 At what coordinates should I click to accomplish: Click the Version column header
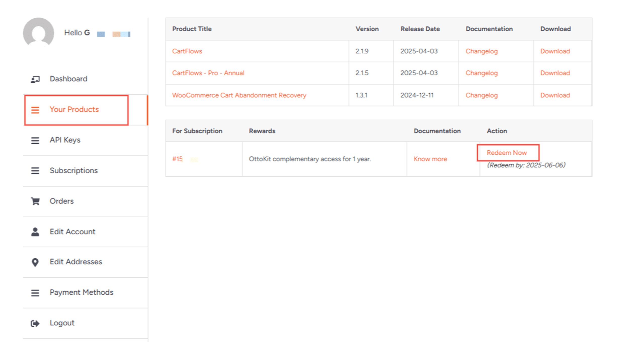point(367,29)
